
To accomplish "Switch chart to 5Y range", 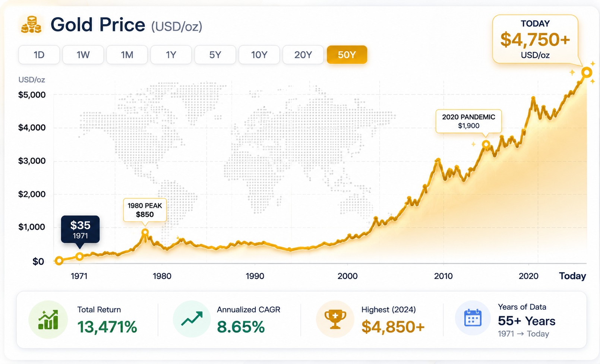I will point(215,55).
